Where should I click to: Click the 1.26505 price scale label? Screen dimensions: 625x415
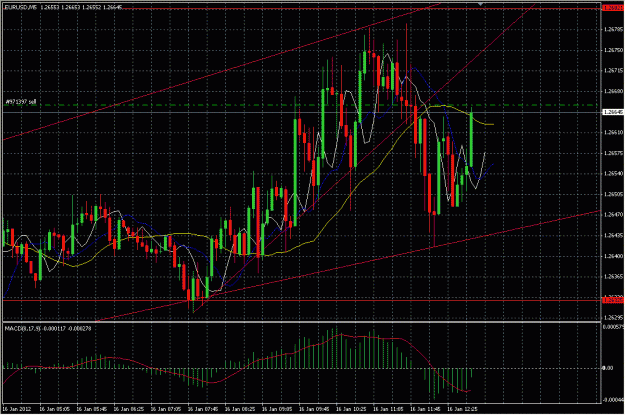[613, 194]
